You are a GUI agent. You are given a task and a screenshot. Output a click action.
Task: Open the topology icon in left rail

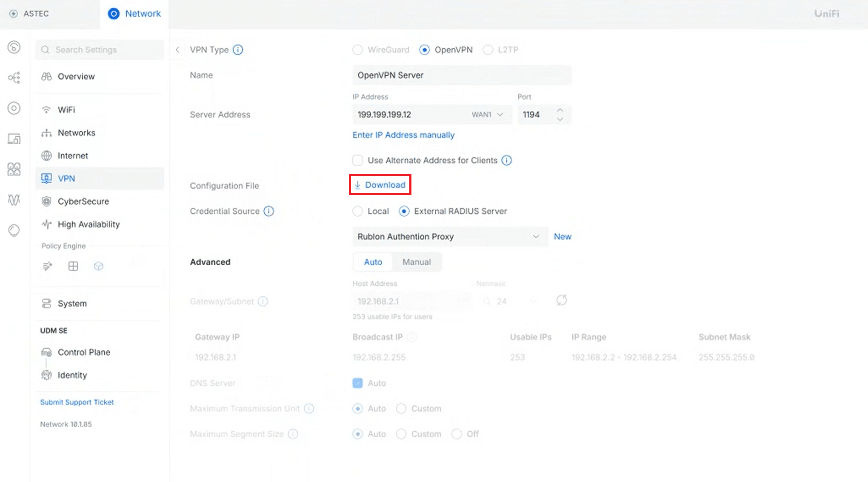tap(14, 77)
